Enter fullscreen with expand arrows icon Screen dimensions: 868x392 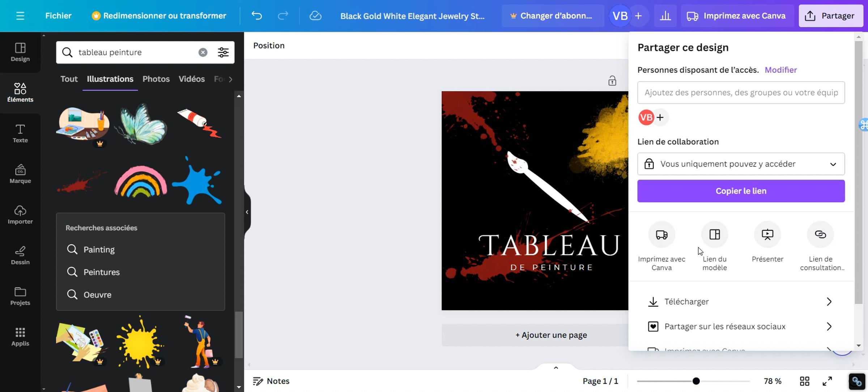[827, 381]
